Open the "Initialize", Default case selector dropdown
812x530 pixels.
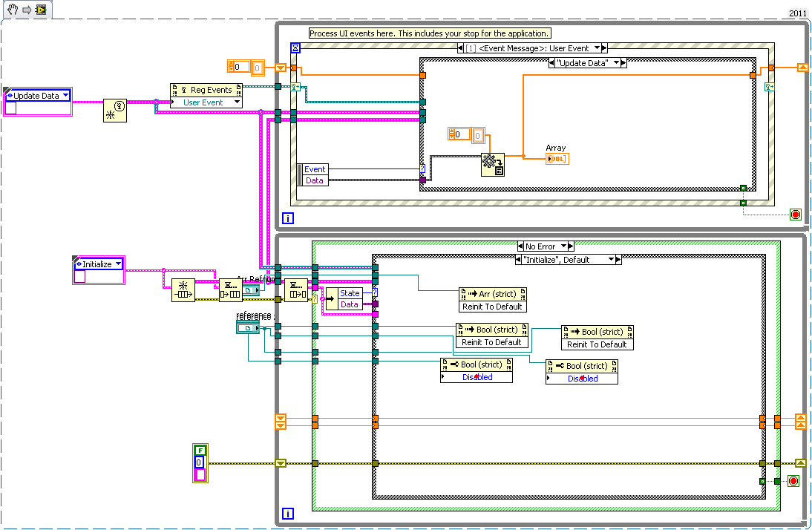pos(611,260)
